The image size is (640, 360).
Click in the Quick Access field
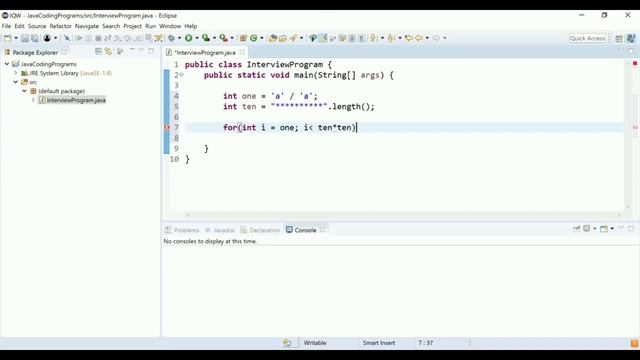[x=587, y=38]
